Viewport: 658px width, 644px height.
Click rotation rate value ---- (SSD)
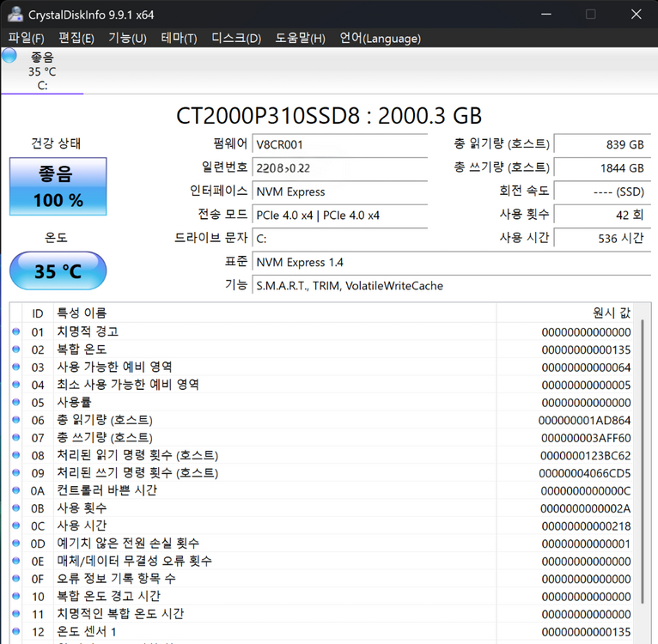tap(603, 191)
